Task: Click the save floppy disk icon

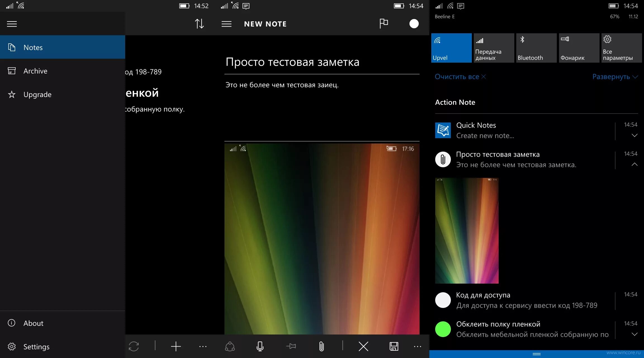Action: pos(394,347)
